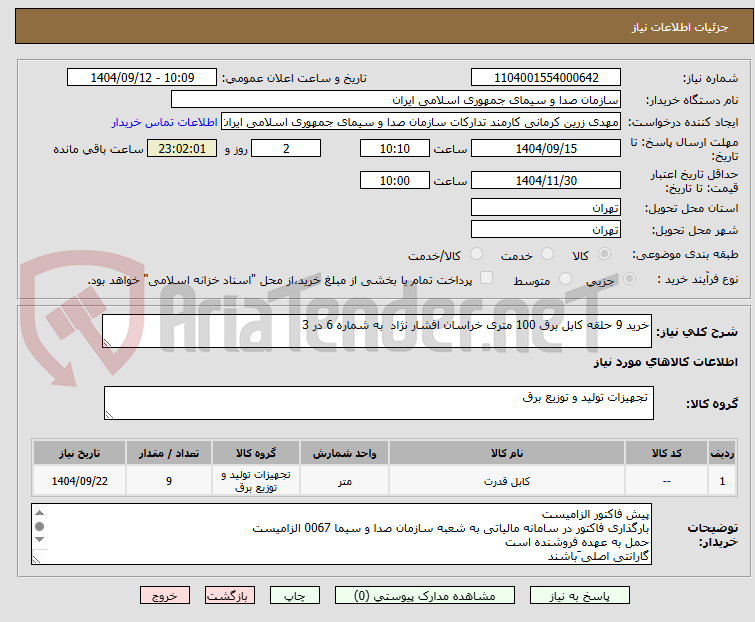Click the ایجاد کننده درخواست field
The width and height of the screenshot is (755, 622).
(x=421, y=122)
